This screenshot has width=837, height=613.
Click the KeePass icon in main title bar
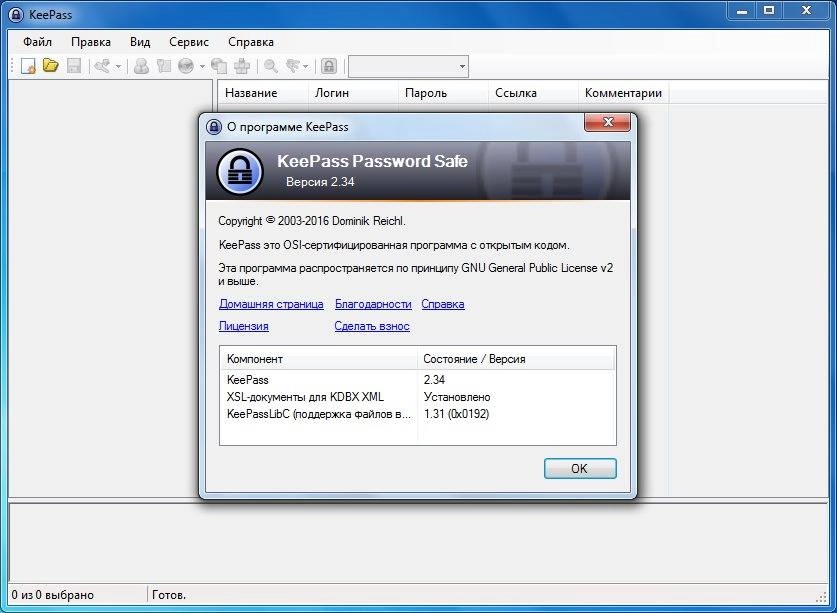pos(16,14)
